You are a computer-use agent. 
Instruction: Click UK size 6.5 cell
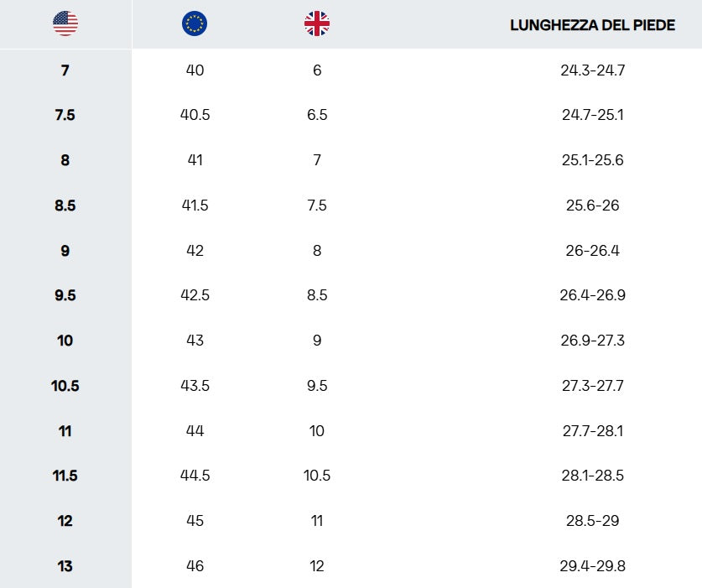[317, 115]
